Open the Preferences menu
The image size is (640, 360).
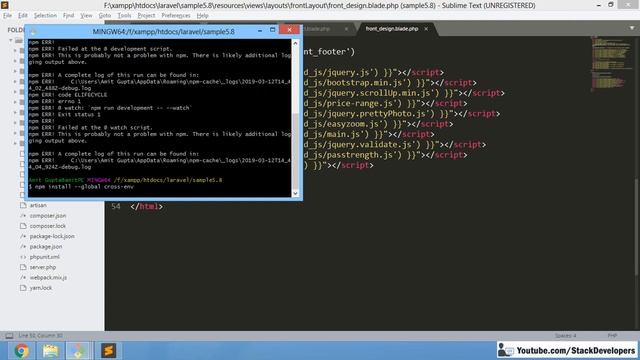pyautogui.click(x=176, y=16)
